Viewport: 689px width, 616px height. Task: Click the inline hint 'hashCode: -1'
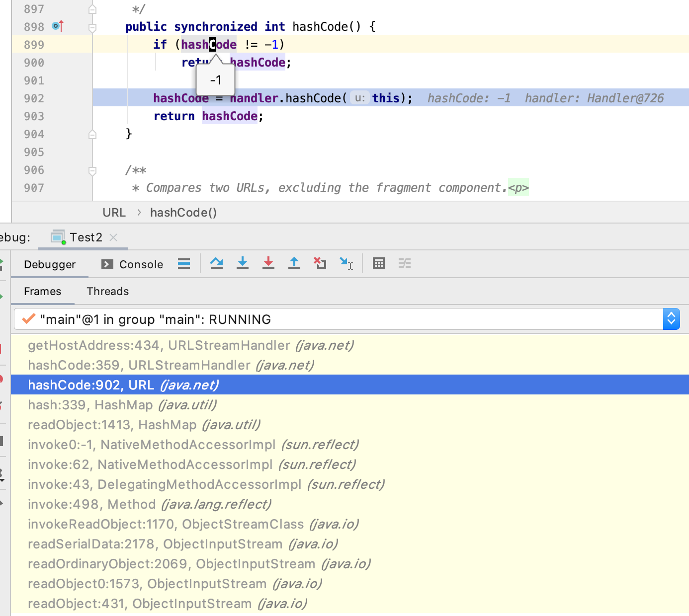[469, 98]
